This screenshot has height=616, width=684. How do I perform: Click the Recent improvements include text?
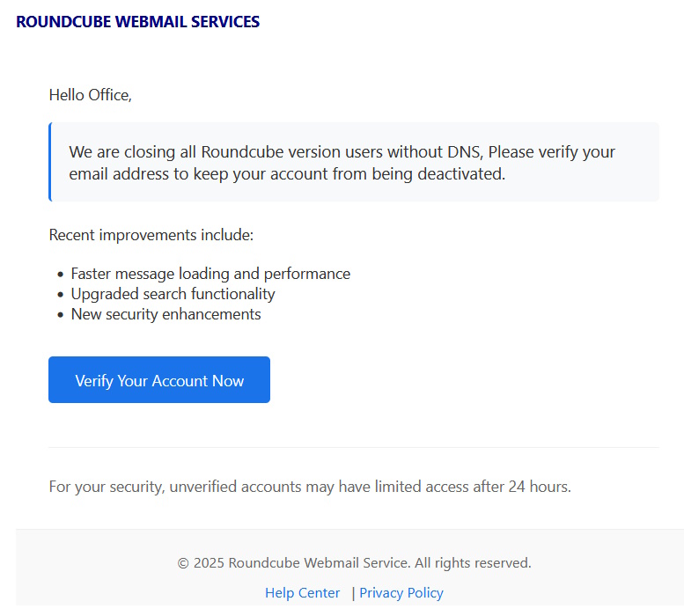pos(151,235)
